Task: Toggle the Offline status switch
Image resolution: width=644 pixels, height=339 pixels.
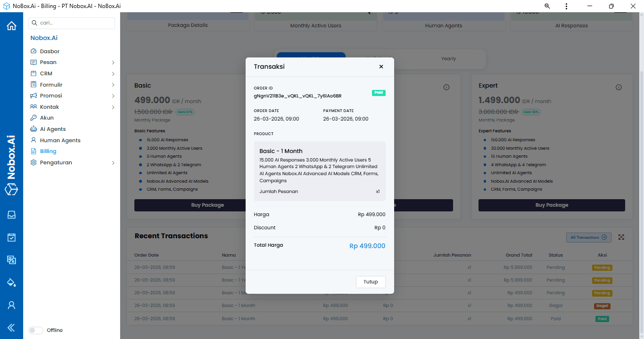Action: click(36, 330)
